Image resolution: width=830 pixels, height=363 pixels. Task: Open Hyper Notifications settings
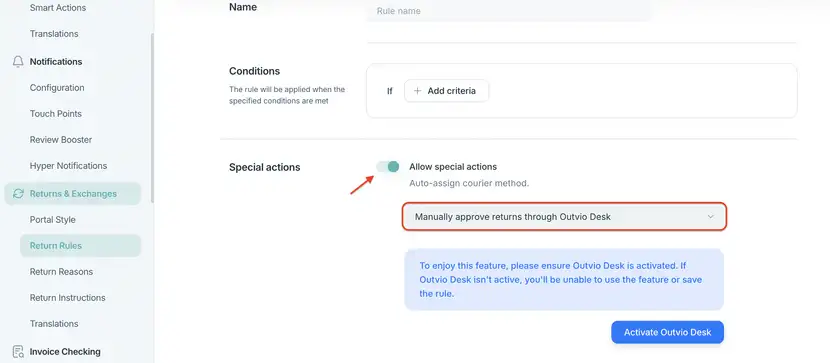68,166
